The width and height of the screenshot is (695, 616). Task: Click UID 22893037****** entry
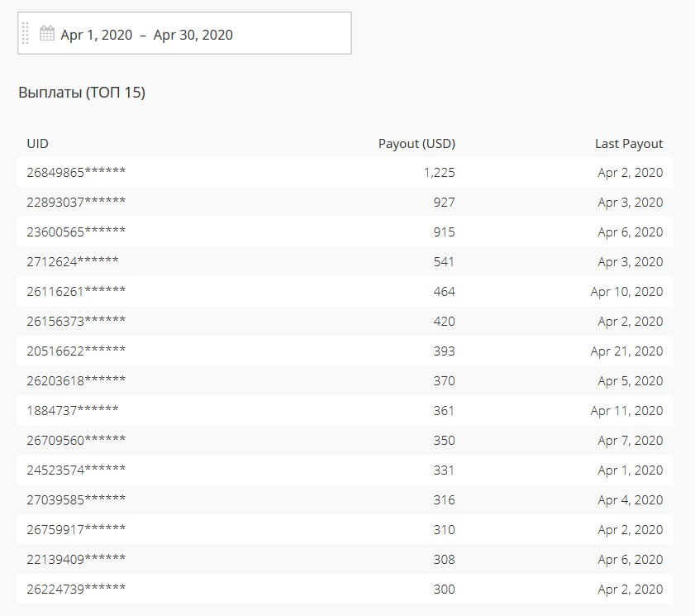tap(76, 203)
